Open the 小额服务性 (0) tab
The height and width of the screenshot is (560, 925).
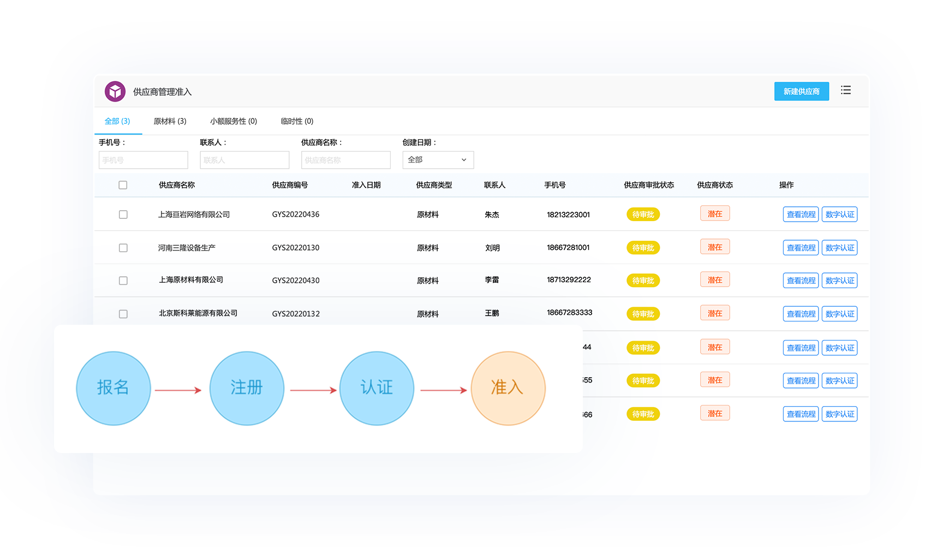233,121
